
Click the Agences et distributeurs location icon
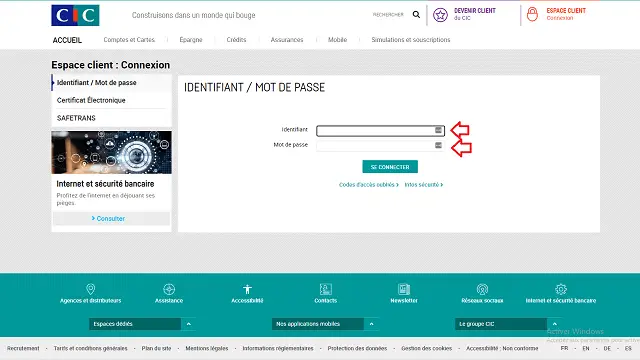click(x=91, y=289)
